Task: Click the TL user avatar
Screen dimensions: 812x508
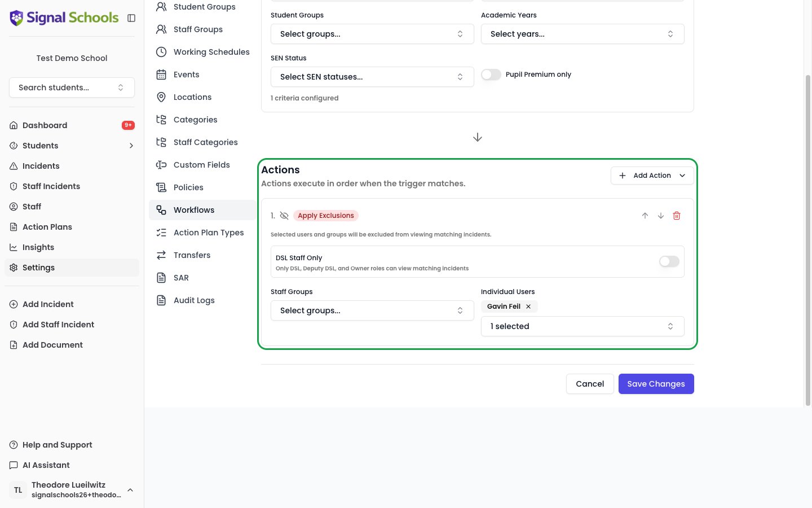Action: (x=18, y=490)
